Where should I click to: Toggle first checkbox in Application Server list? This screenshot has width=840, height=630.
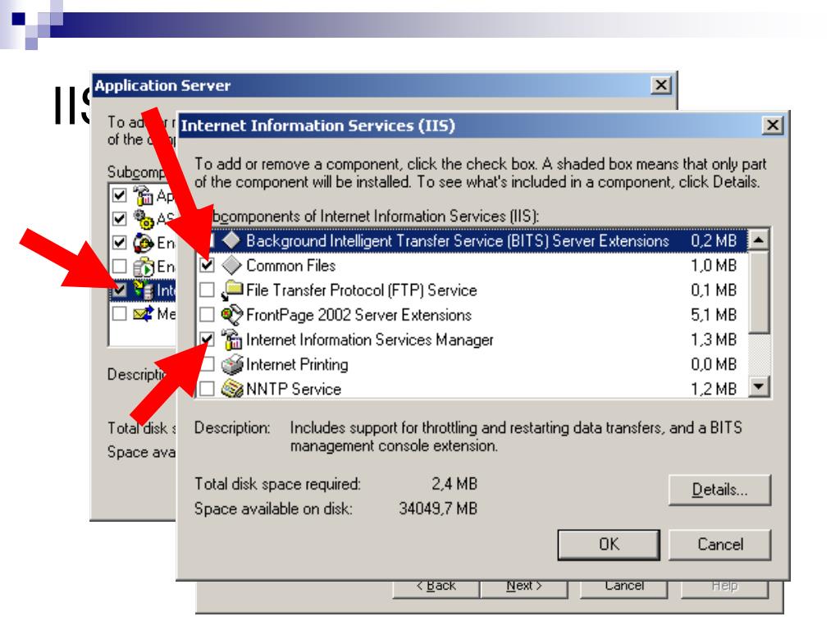click(120, 195)
